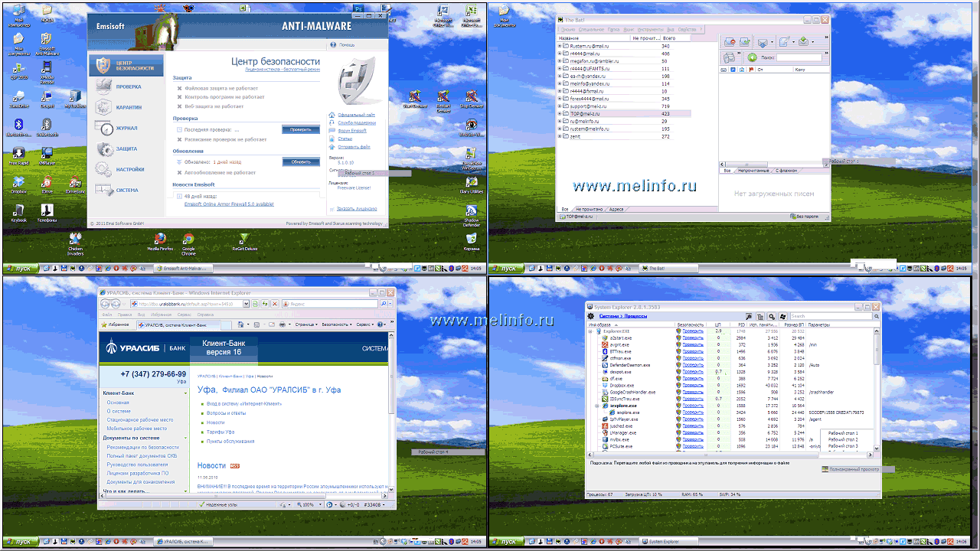Click Обновить button in Emsisoft
Viewport: 980px width, 551px height.
pos(300,161)
